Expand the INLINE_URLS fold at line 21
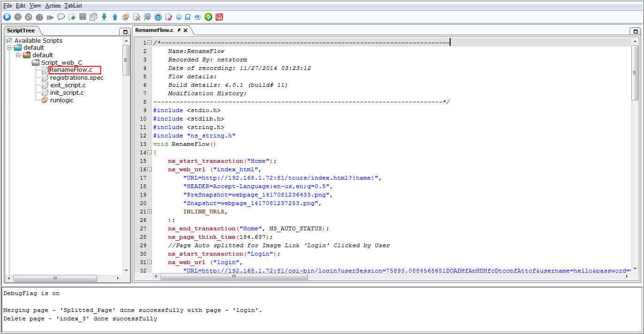644x334 pixels. (x=149, y=212)
